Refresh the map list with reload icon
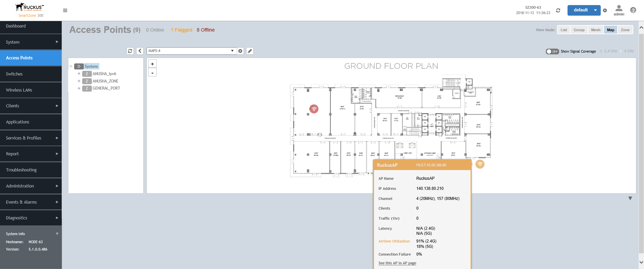This screenshot has height=269, width=644. click(130, 51)
